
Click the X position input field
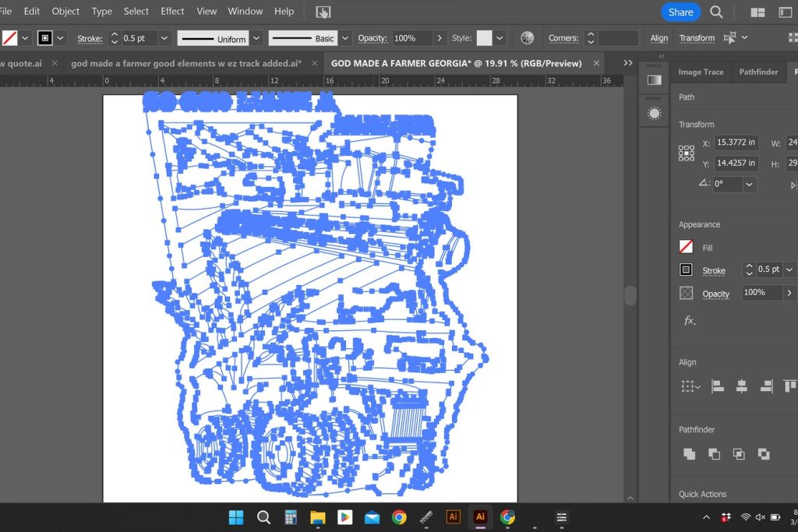[736, 143]
